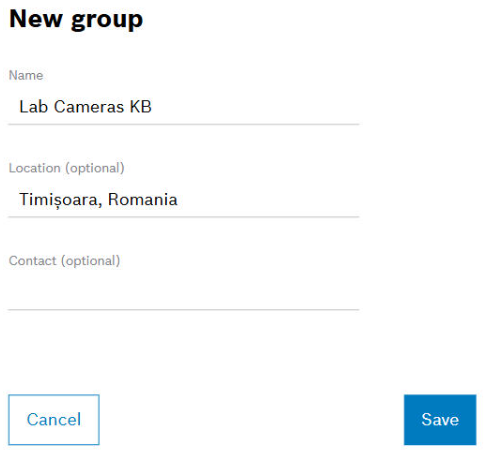Screen dimensions: 489x455
Task: Select the empty Contact input field
Action: click(184, 292)
